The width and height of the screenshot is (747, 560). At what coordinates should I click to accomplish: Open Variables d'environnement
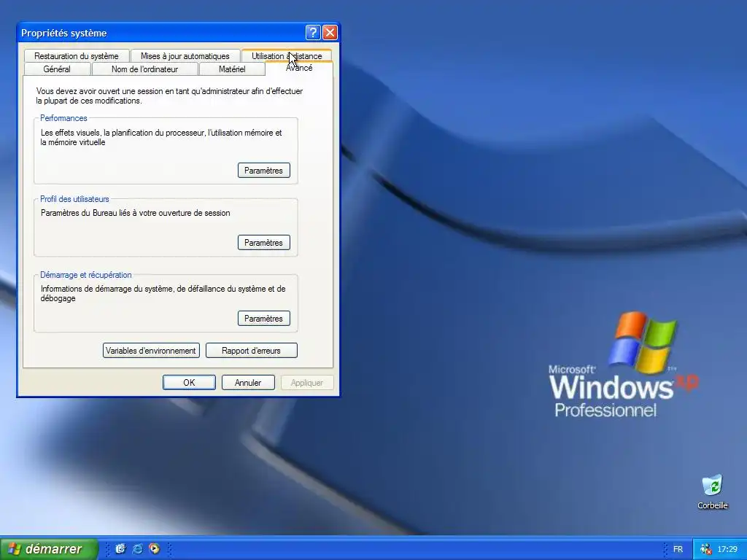151,351
